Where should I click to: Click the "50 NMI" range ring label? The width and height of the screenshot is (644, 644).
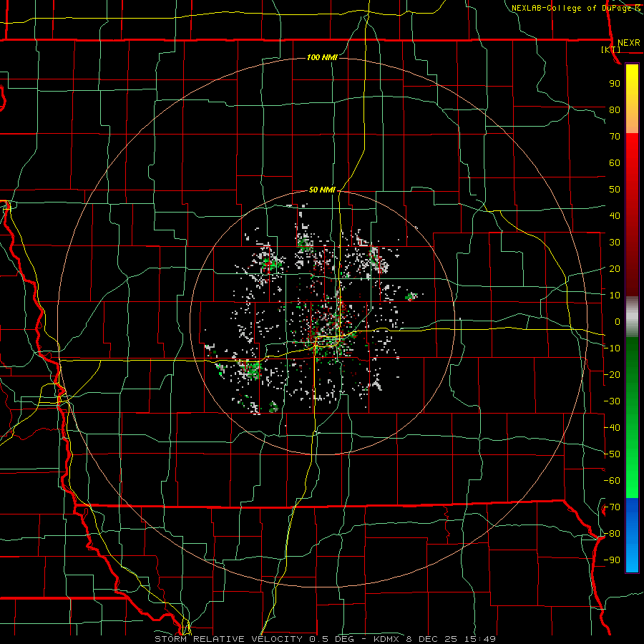pos(322,190)
